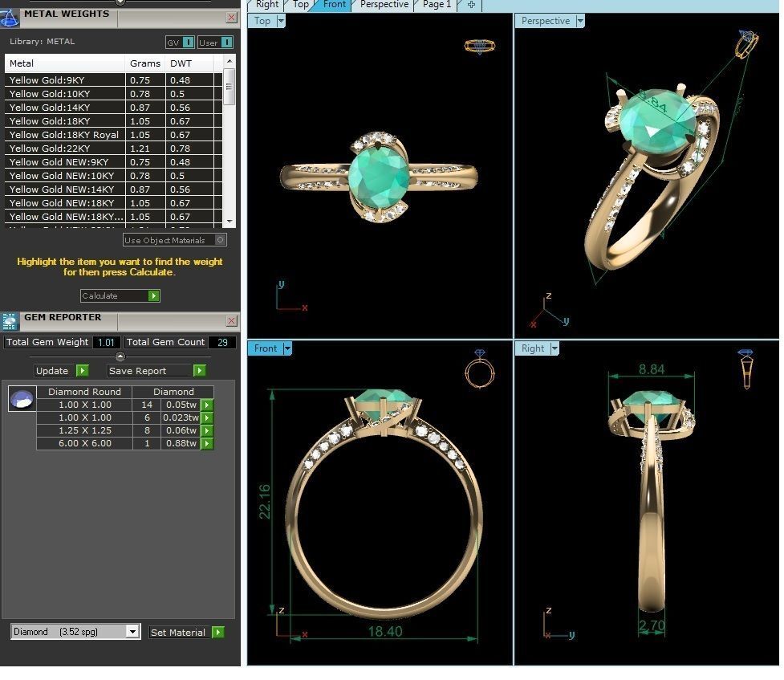This screenshot has width=784, height=680.
Task: Click the Metal Weights panel icon
Action: (9, 18)
